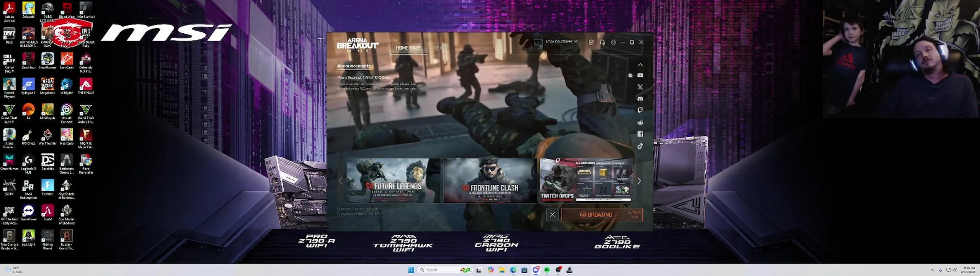Select the Announcements heading
The height and width of the screenshot is (276, 980).
[353, 66]
